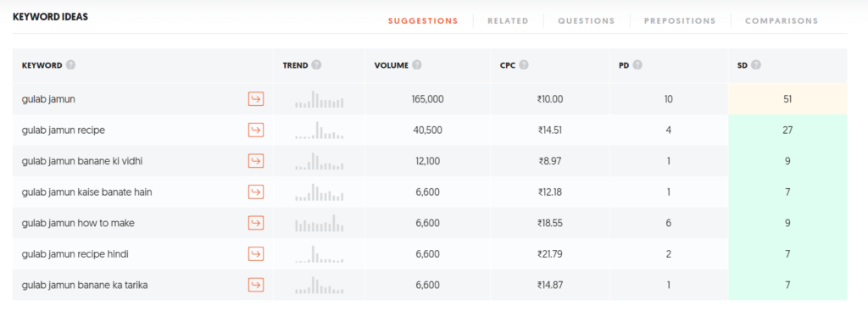
Task: Open arrow icon for how to make
Action: pyautogui.click(x=256, y=223)
